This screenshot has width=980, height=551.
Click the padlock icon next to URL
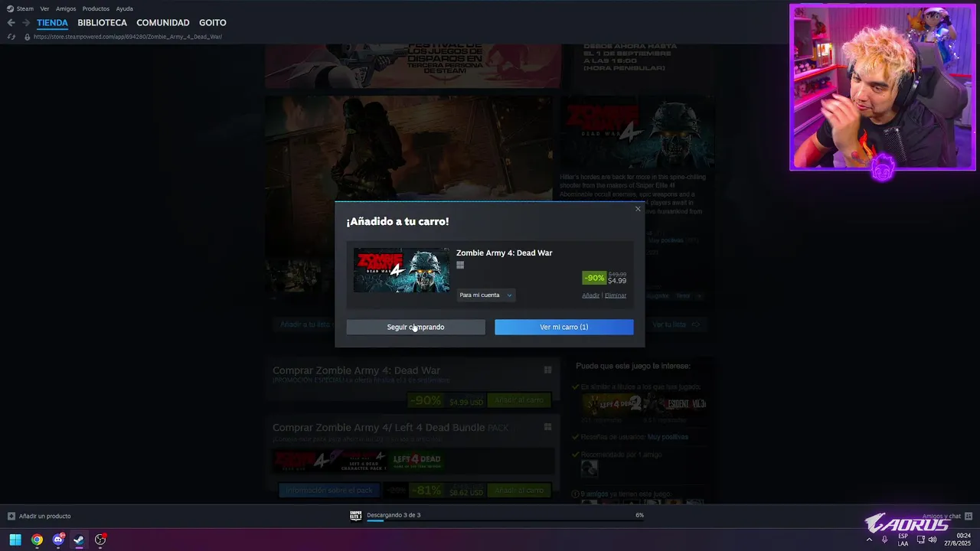(28, 37)
